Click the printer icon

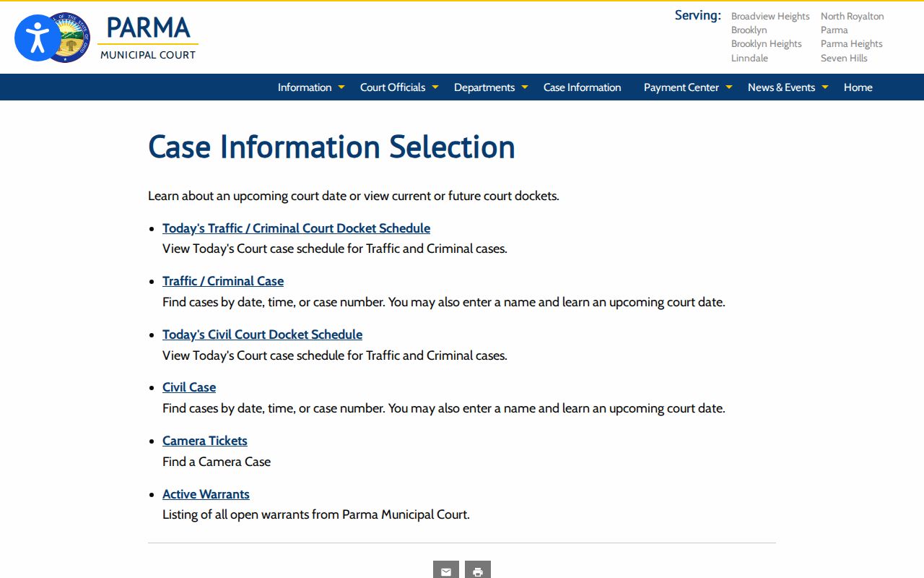point(478,570)
